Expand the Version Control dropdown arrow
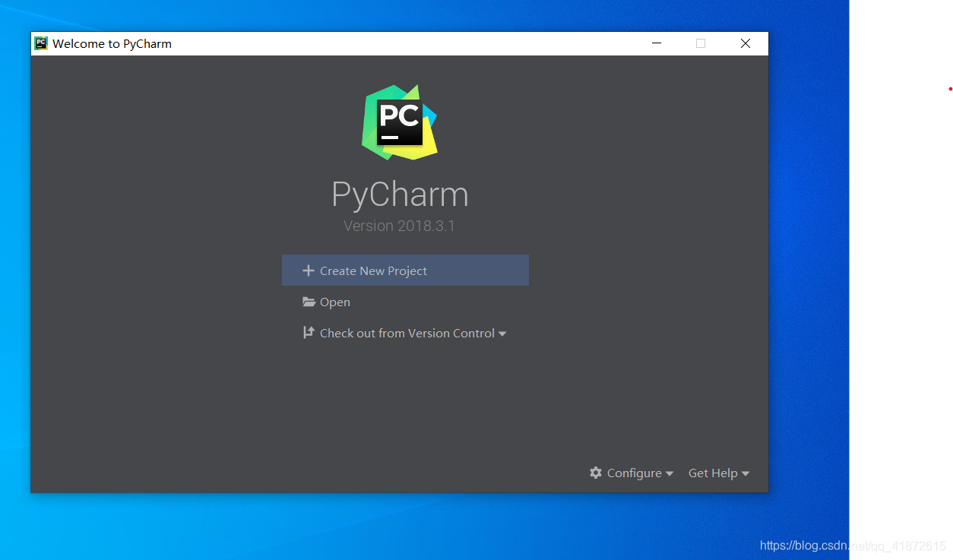This screenshot has width=953, height=560. point(502,334)
